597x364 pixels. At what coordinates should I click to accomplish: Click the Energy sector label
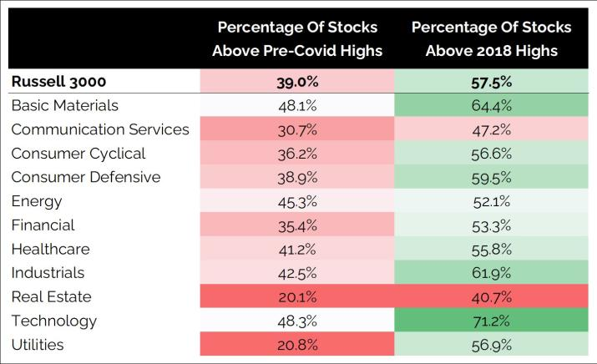pyautogui.click(x=37, y=201)
